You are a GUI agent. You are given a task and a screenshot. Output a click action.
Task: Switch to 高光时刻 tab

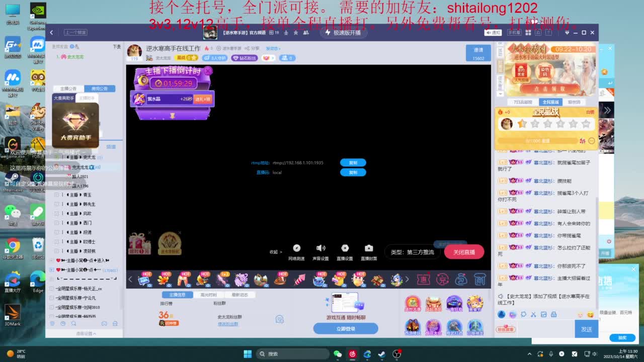208,295
